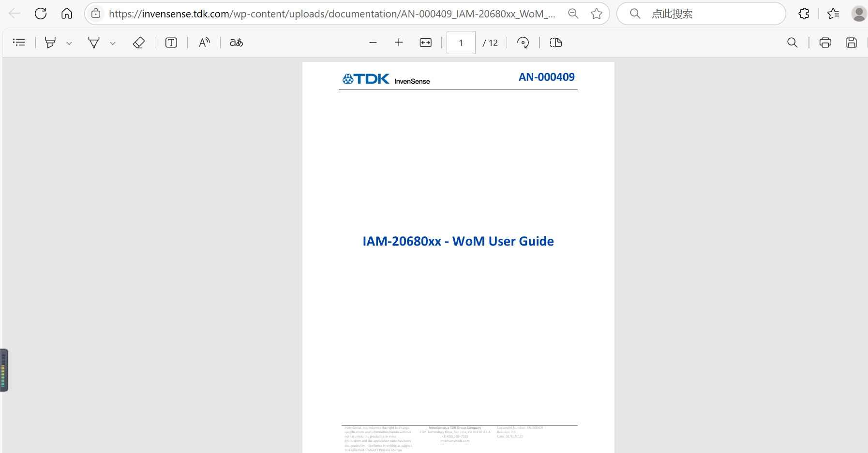This screenshot has height=453, width=868.
Task: Reload the page with the refresh icon
Action: click(x=41, y=14)
